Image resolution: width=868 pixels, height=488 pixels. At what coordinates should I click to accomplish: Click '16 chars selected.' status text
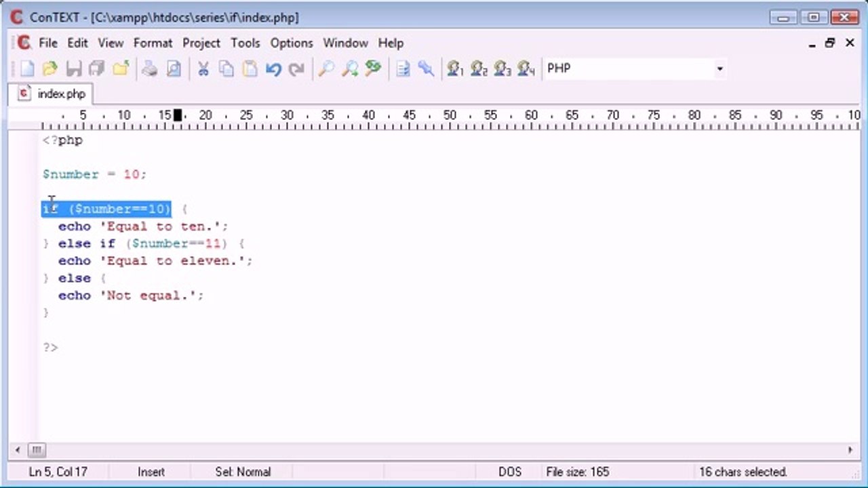click(x=743, y=472)
